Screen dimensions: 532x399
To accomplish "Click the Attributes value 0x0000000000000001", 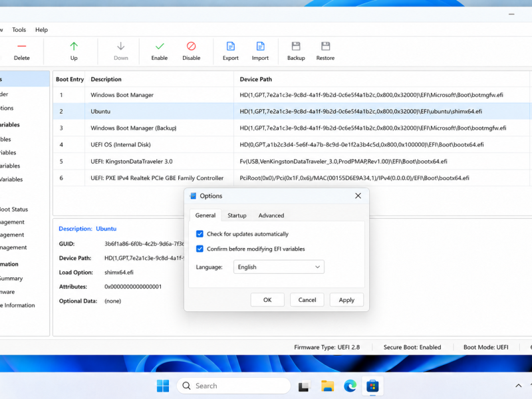I will pos(133,287).
